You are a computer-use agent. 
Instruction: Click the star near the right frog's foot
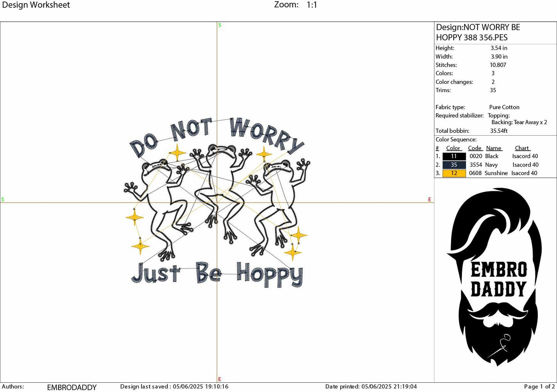pos(300,235)
